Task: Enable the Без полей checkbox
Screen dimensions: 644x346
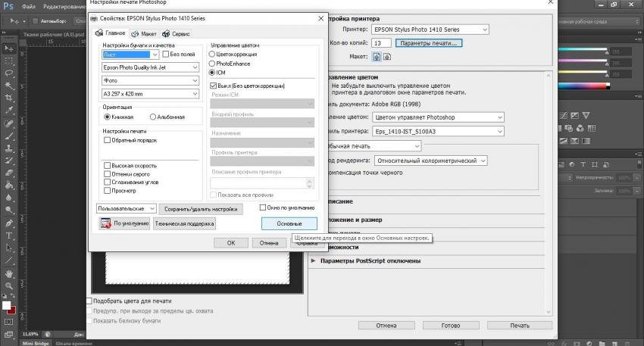Action: coord(164,55)
